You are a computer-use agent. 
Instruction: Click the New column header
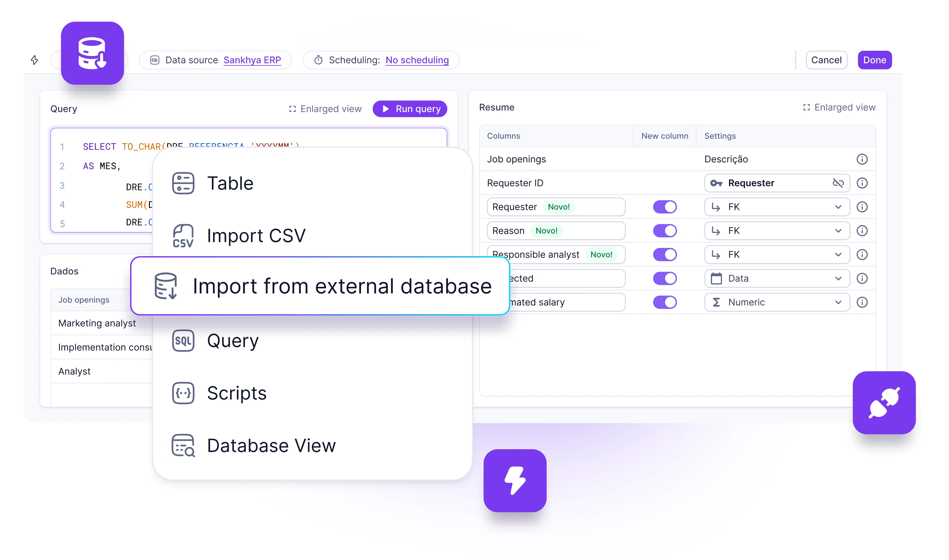click(x=665, y=136)
